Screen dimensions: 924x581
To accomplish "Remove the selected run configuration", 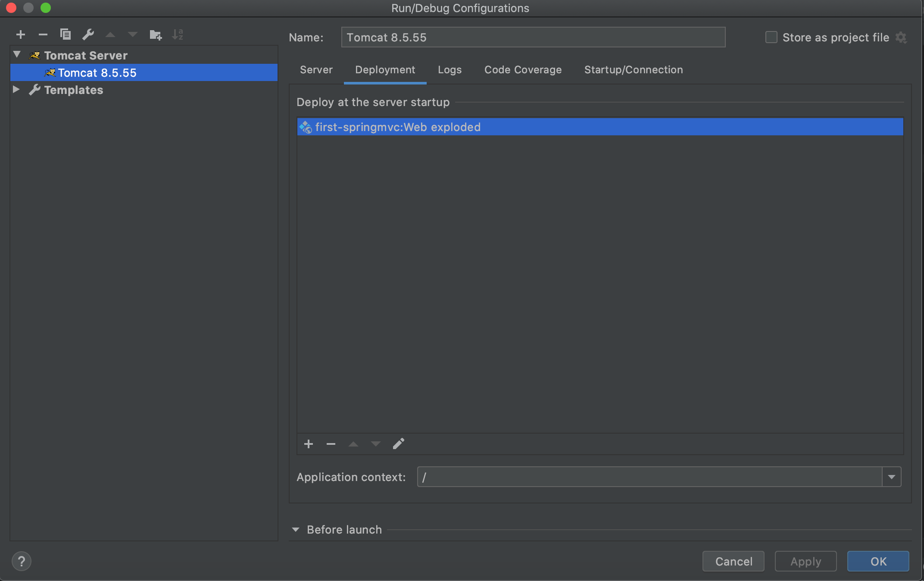I will click(43, 34).
